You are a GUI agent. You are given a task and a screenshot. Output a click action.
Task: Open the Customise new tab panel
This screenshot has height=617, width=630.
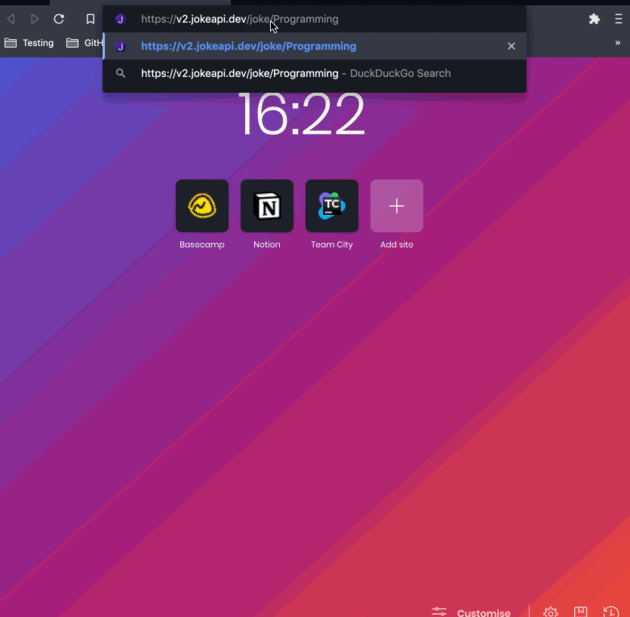471,613
